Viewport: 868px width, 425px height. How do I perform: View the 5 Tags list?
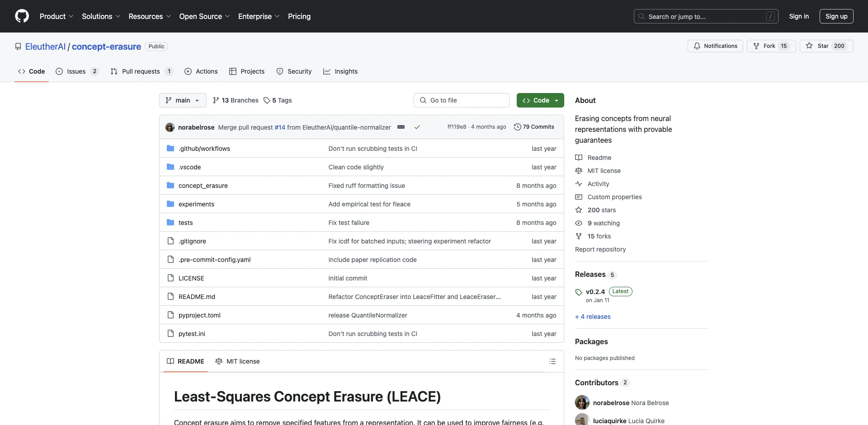click(x=278, y=100)
